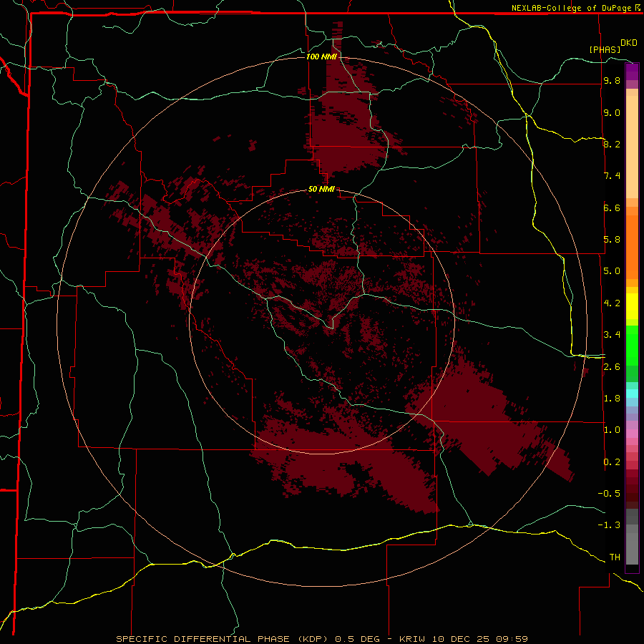Click the 7.4 scale value
Screen dimensions: 644x644
coord(612,176)
